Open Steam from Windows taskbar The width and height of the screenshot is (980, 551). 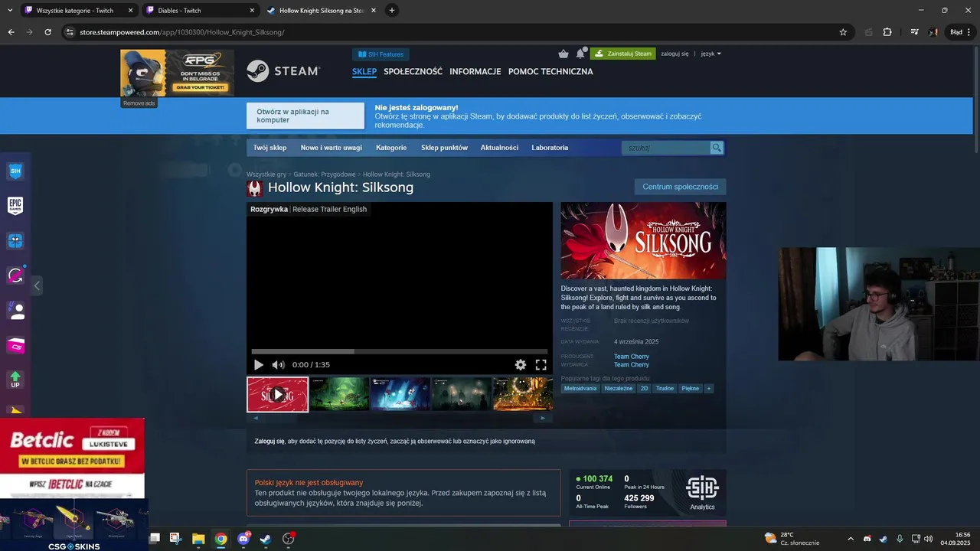click(x=266, y=539)
